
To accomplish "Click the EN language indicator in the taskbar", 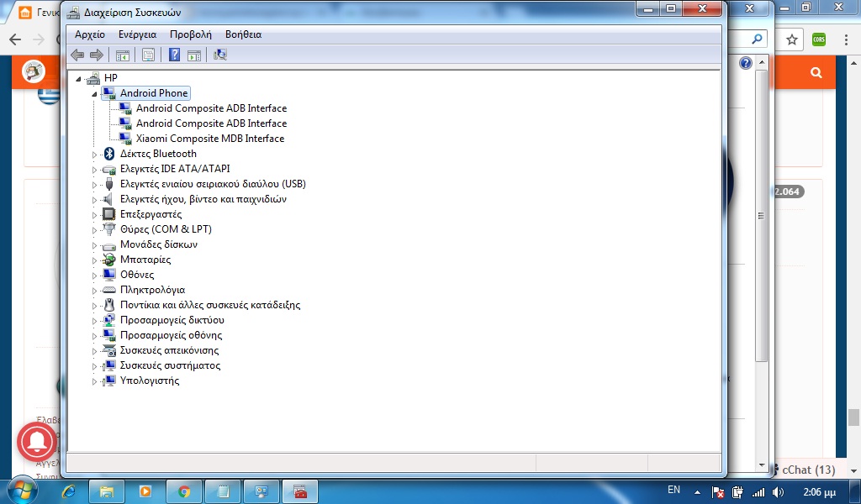I will pos(673,491).
